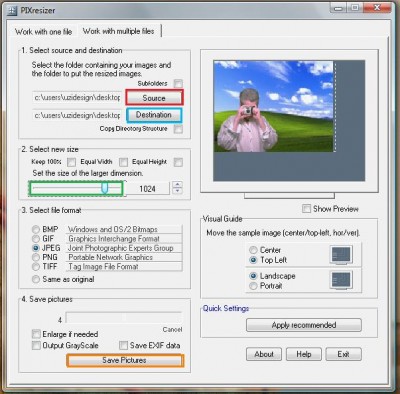
Task: Click the destination folder path field
Action: (x=77, y=115)
